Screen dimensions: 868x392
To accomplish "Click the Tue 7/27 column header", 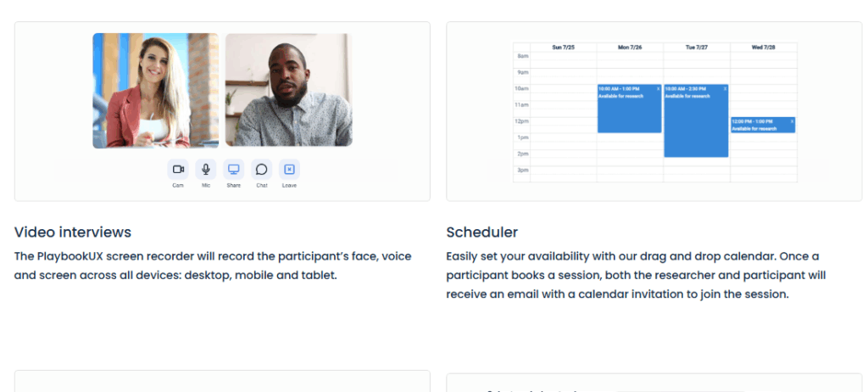I will pos(697,48).
